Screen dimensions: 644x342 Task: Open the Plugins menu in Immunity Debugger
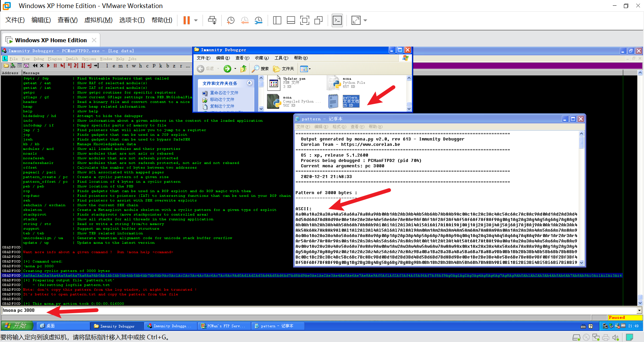pyautogui.click(x=55, y=59)
